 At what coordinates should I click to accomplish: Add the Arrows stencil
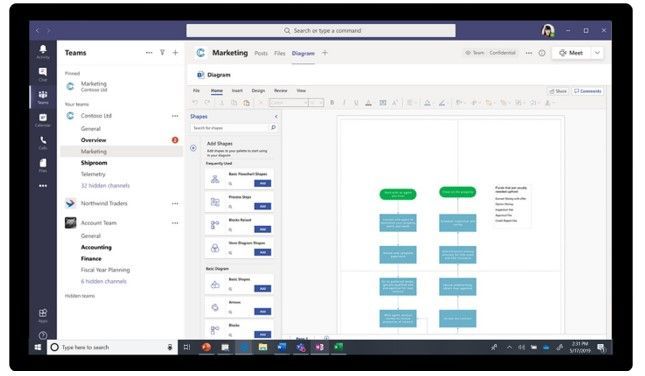262,311
